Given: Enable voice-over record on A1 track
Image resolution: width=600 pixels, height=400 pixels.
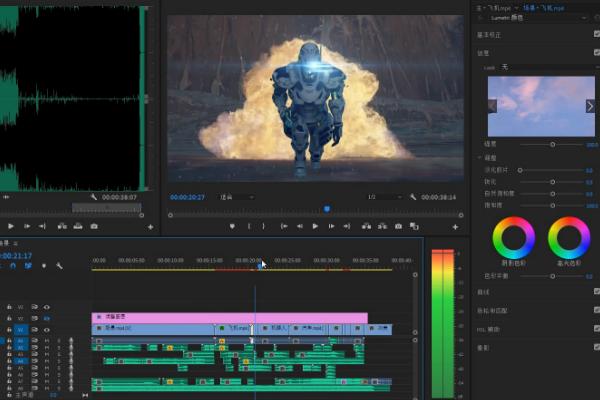Looking at the screenshot, I should 71,340.
